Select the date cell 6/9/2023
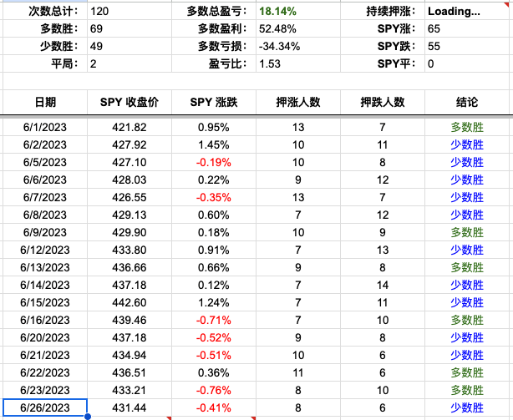513x420 pixels. click(45, 232)
